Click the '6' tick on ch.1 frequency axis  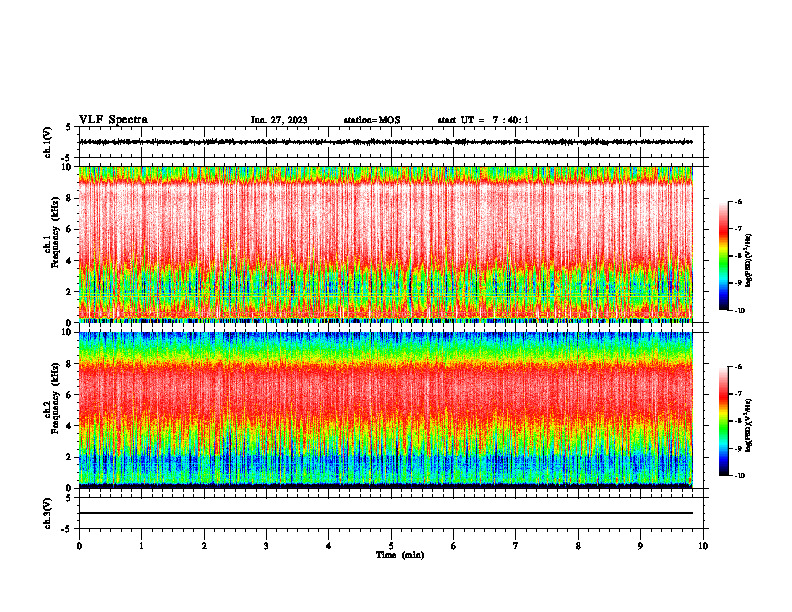[69, 229]
